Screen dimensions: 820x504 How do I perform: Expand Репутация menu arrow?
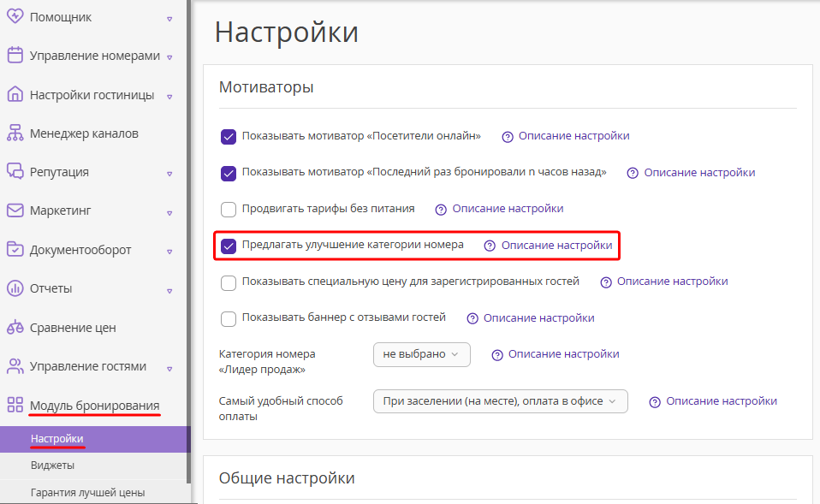[x=169, y=174]
